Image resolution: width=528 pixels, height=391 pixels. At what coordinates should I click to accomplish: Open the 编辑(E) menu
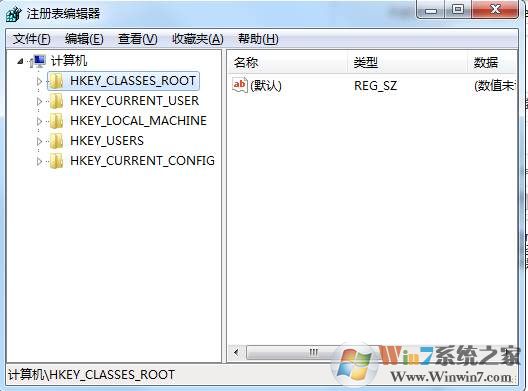coord(84,39)
